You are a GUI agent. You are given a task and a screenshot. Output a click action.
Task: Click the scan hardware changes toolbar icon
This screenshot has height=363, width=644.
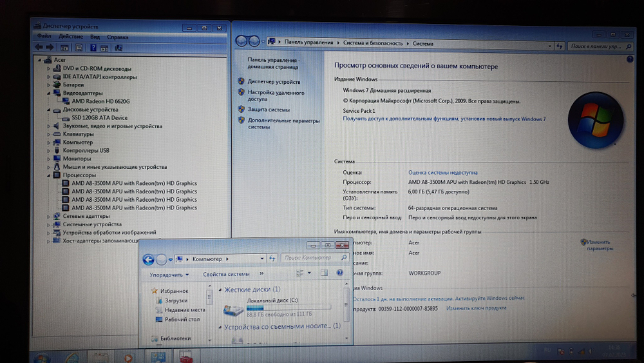pos(118,48)
